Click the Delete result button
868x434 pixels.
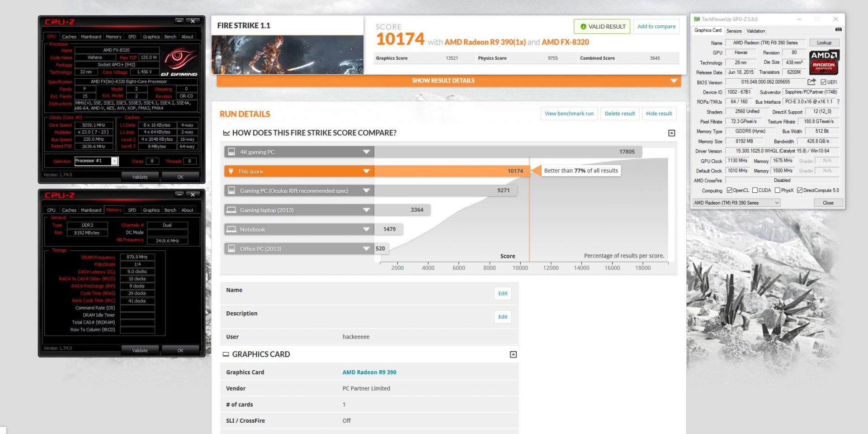coord(620,114)
